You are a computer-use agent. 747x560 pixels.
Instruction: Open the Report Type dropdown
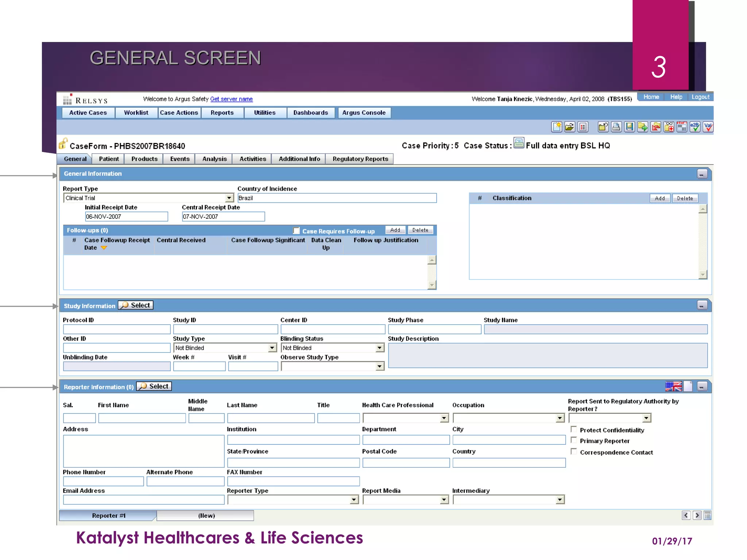click(x=229, y=198)
